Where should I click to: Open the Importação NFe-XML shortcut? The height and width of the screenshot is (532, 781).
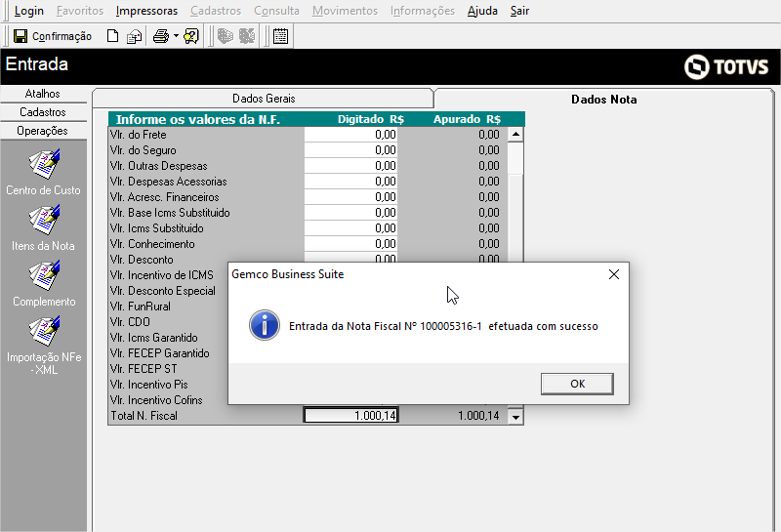point(44,346)
